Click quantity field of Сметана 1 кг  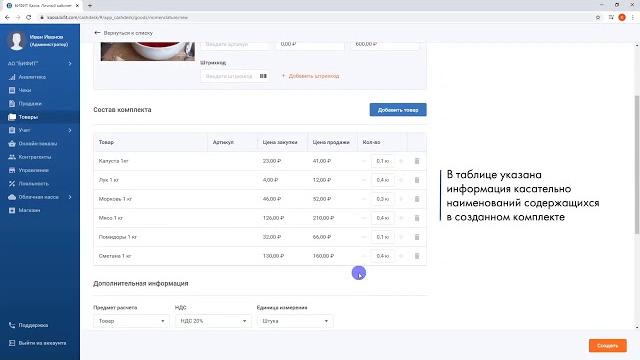(382, 256)
